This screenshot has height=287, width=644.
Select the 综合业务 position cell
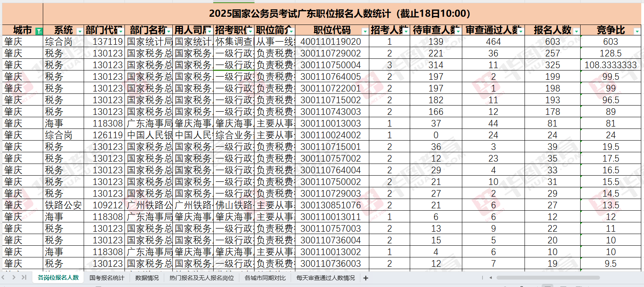point(234,135)
